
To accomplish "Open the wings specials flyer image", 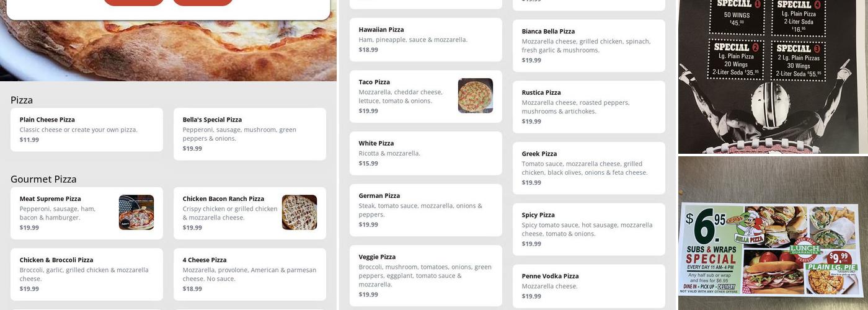I will point(773,77).
